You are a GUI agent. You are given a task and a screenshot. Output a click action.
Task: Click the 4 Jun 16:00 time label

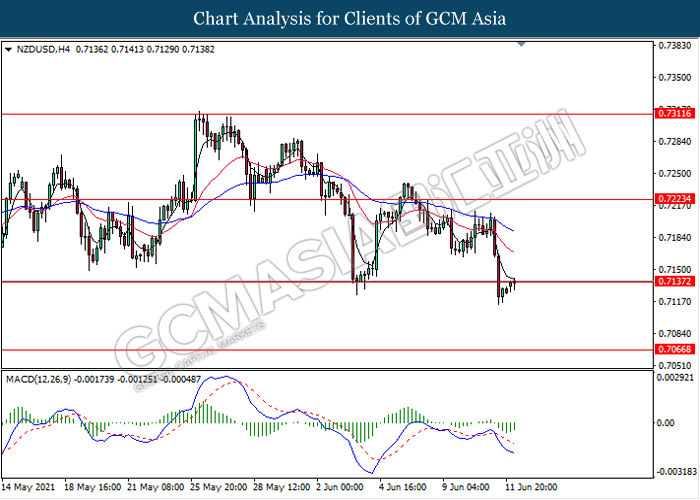coord(403,487)
